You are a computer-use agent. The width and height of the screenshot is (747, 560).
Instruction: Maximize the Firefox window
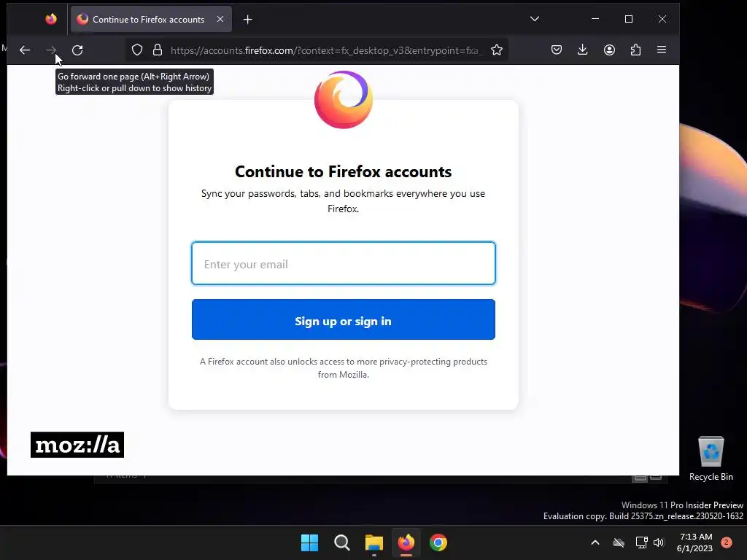pos(629,19)
